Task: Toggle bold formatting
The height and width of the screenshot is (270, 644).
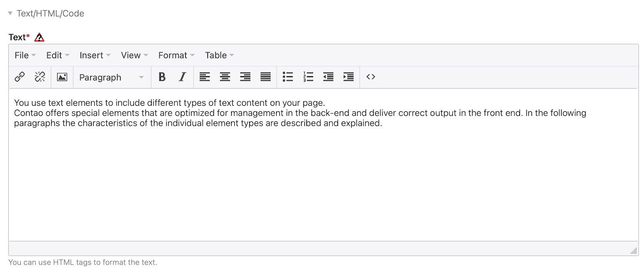Action: click(x=162, y=77)
